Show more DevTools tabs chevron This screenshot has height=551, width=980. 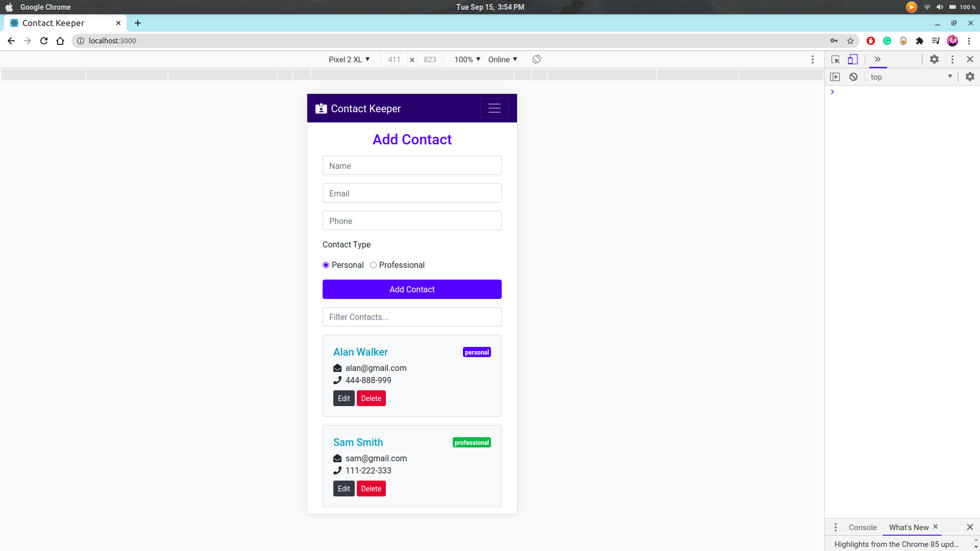(877, 59)
